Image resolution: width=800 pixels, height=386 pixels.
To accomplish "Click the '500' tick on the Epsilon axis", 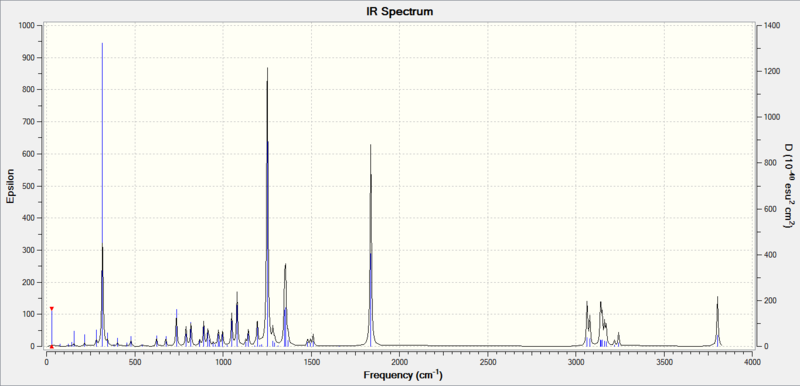I will pos(29,186).
